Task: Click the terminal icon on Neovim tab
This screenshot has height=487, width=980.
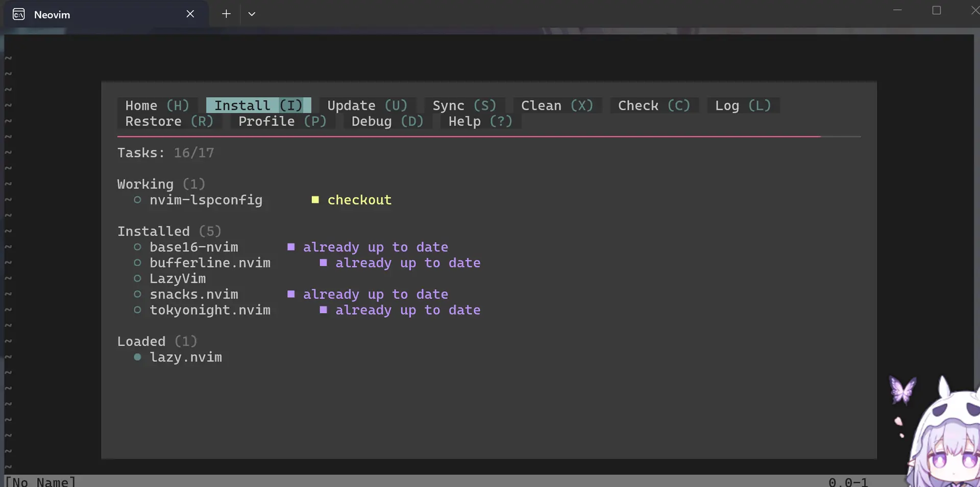Action: pos(19,14)
